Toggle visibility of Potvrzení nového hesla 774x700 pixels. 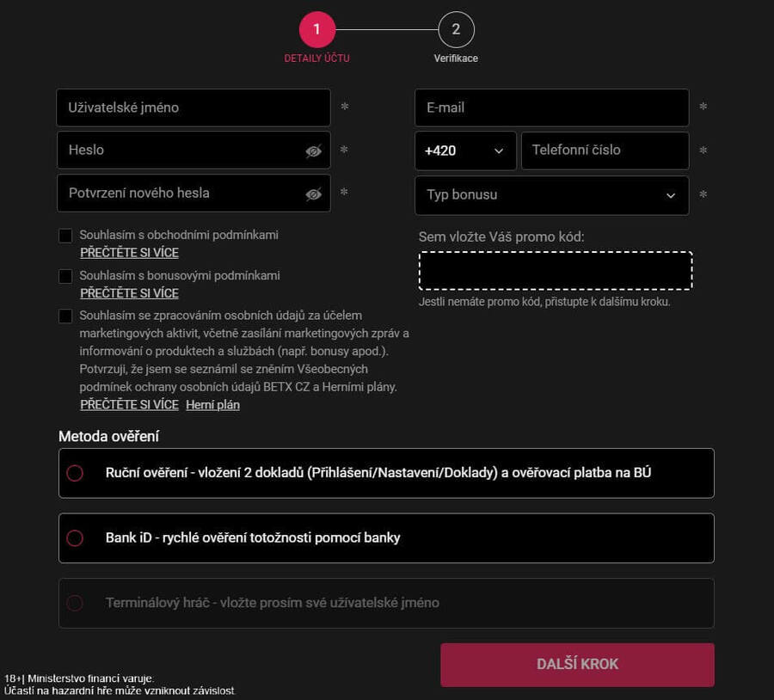click(x=314, y=194)
